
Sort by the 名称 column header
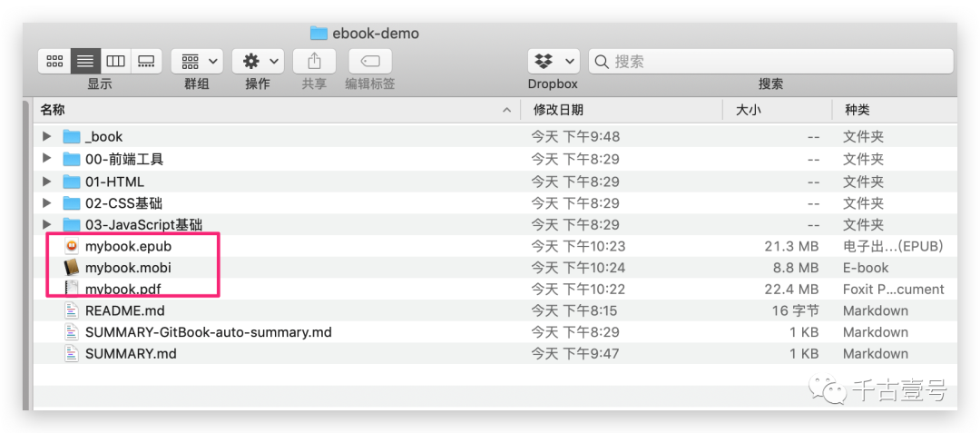(54, 110)
